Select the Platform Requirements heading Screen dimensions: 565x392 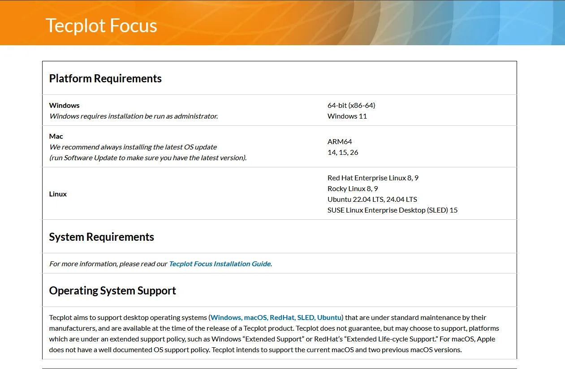coord(105,78)
